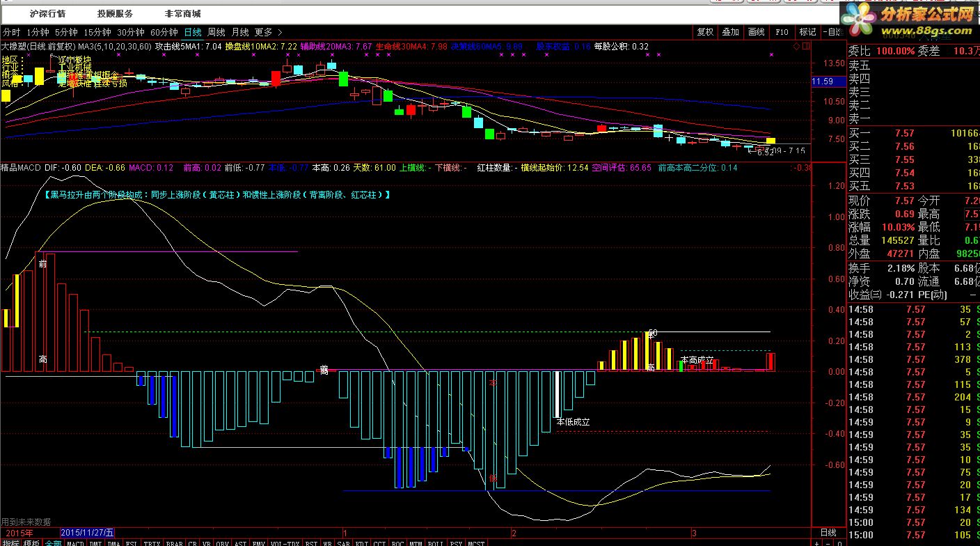Click the 标记 mark button
The width and height of the screenshot is (980, 546).
tap(807, 32)
